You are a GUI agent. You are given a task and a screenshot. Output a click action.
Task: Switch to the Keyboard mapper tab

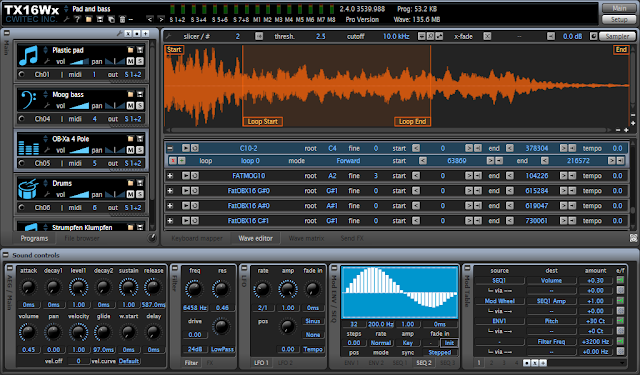click(x=197, y=238)
